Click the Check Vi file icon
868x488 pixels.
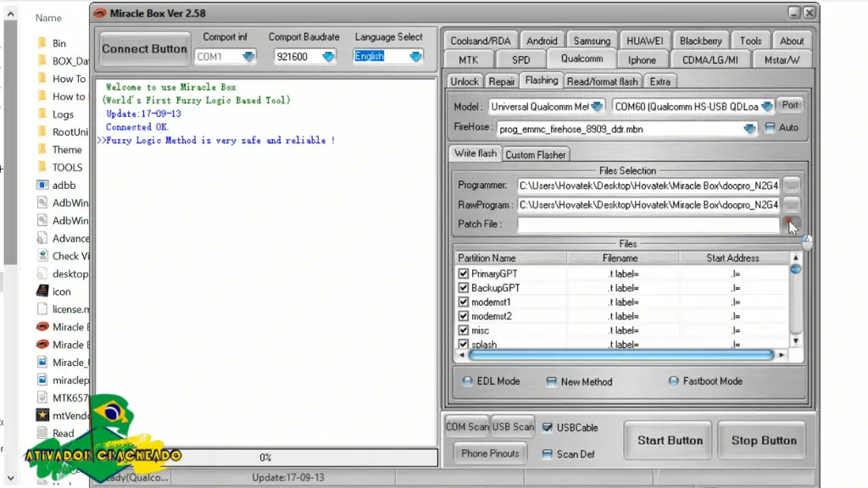point(42,256)
